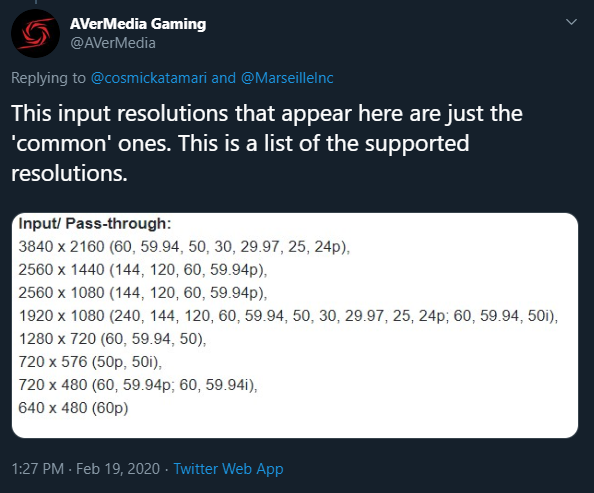This screenshot has height=493, width=594.
Task: Click the 2560 x 1440 resolution line
Action: (x=142, y=270)
